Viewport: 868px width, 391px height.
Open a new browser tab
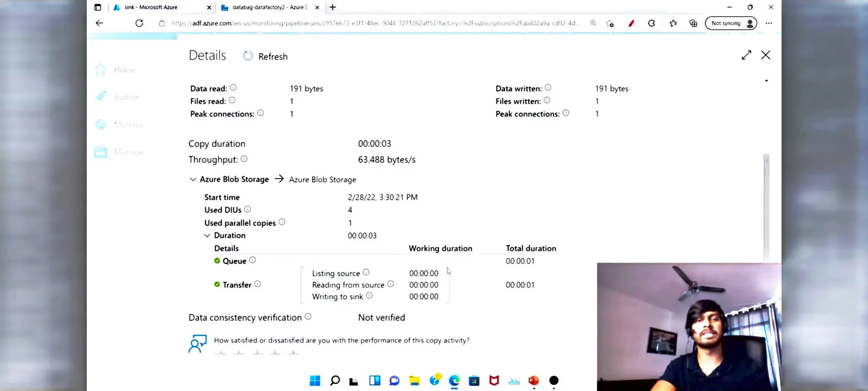click(333, 7)
